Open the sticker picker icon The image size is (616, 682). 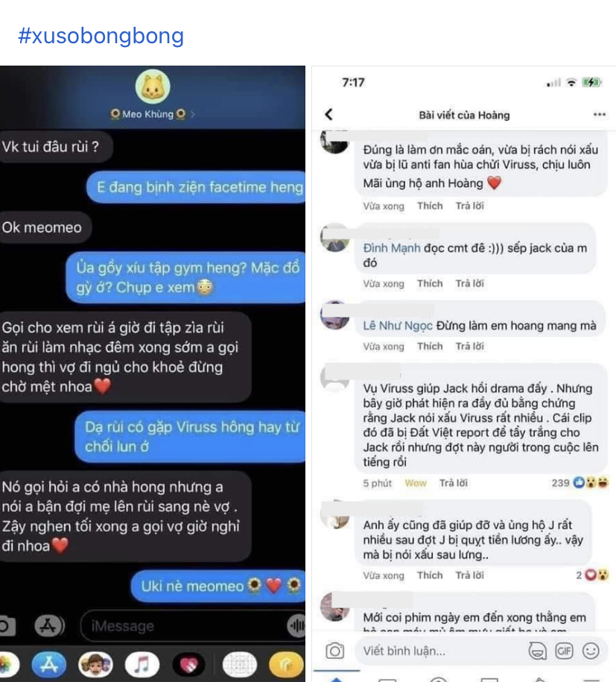537,651
